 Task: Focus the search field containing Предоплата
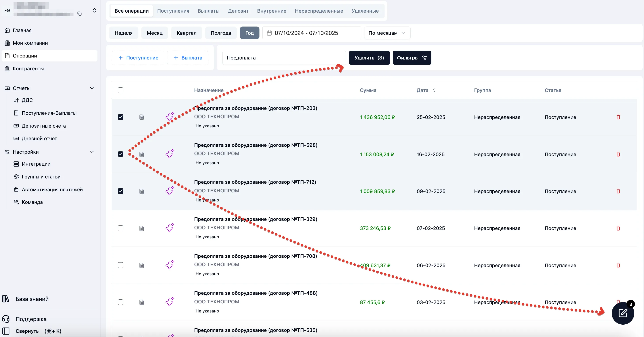point(284,58)
